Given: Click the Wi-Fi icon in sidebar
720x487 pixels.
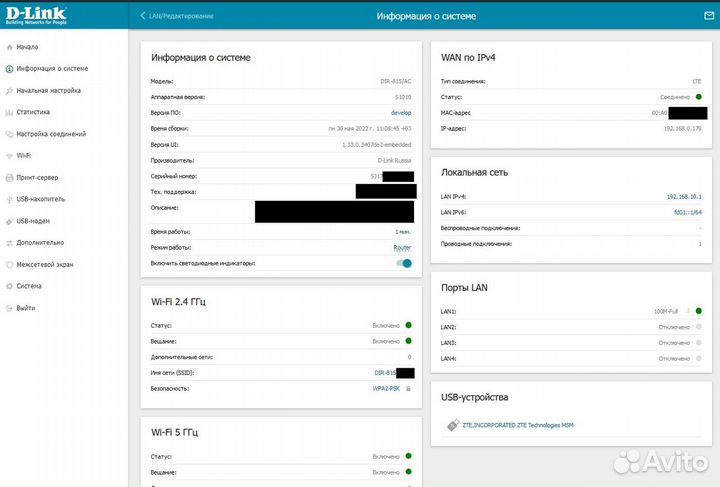Looking at the screenshot, I should [x=9, y=156].
